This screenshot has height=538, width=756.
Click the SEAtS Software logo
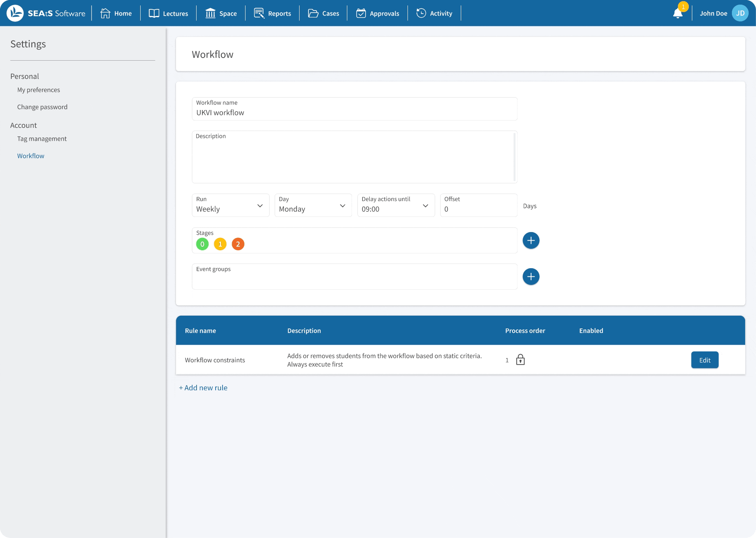[46, 13]
